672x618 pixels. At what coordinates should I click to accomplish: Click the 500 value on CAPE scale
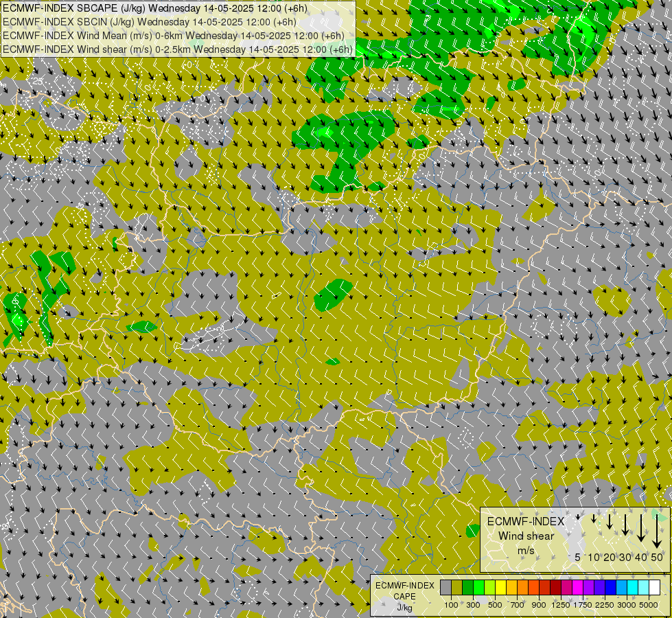coord(495,605)
